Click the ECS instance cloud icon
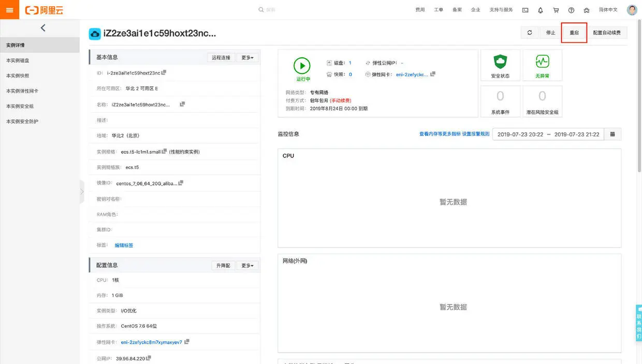Viewport: 642px width, 364px height. coord(95,34)
